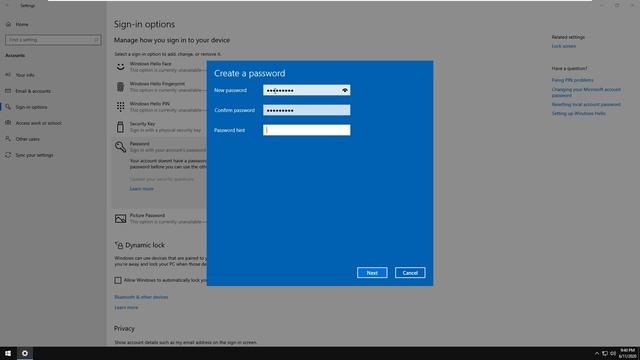Click the Password hint field
This screenshot has height=360, width=640.
[307, 130]
